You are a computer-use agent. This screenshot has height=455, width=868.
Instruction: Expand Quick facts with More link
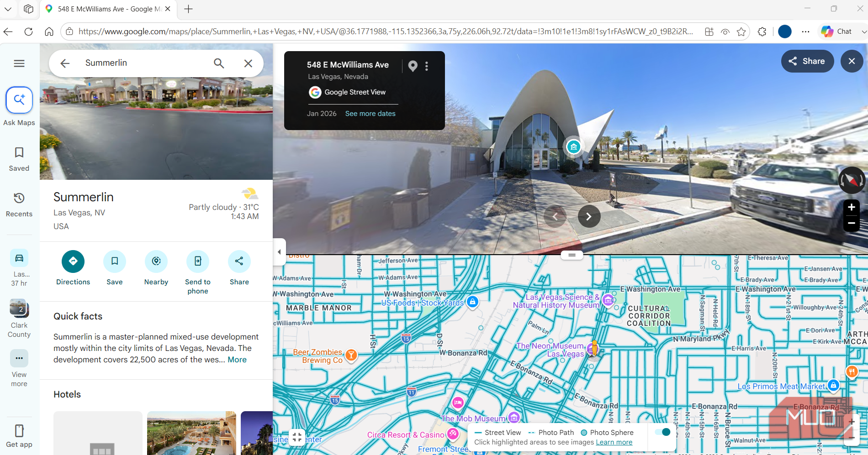point(237,360)
